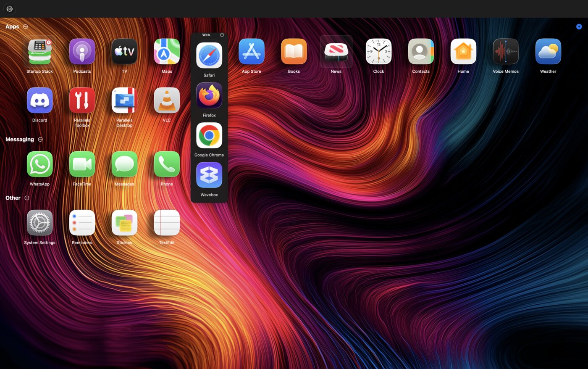The image size is (588, 369).
Task: Open the Startup Stack app
Action: (x=39, y=52)
